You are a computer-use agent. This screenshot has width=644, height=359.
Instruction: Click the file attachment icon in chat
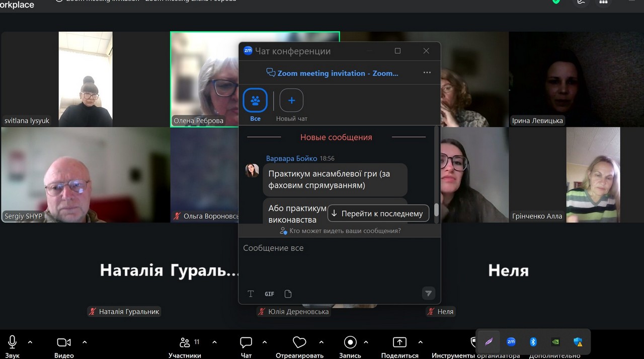pos(288,294)
